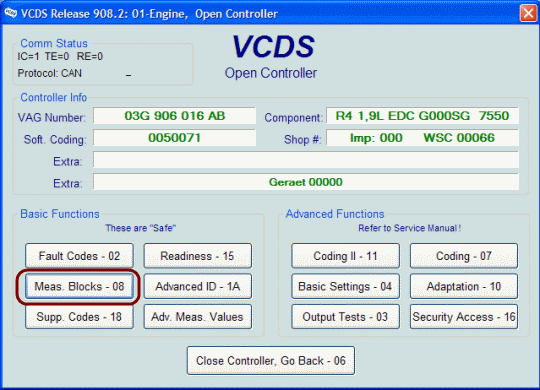Viewport: 540px width, 390px height.
Task: Open Meas. Blocks - 08
Action: click(x=79, y=286)
